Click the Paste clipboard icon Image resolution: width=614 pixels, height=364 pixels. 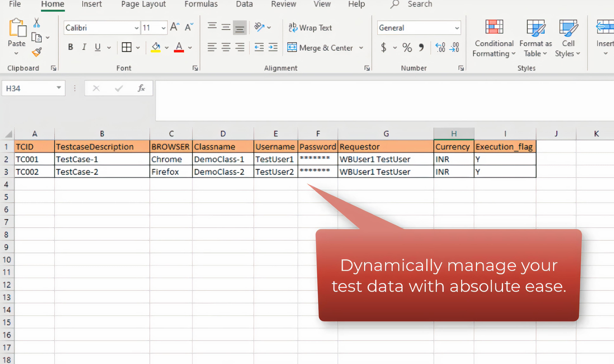[x=18, y=28]
